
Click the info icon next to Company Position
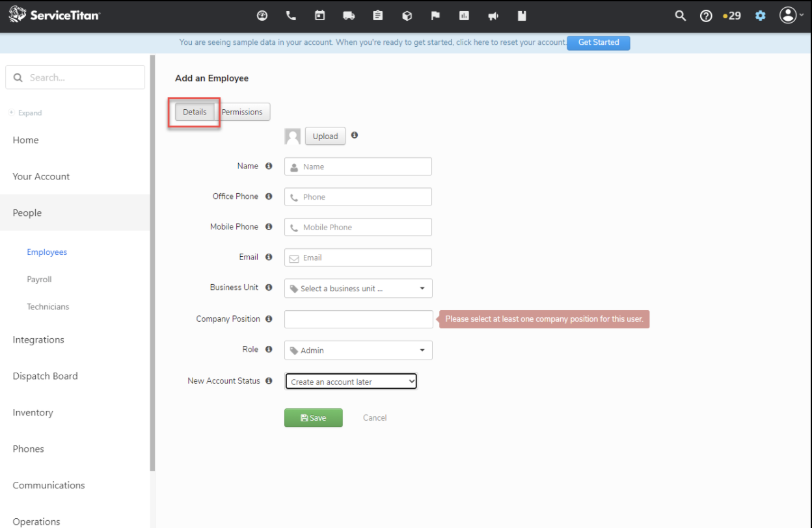269,319
